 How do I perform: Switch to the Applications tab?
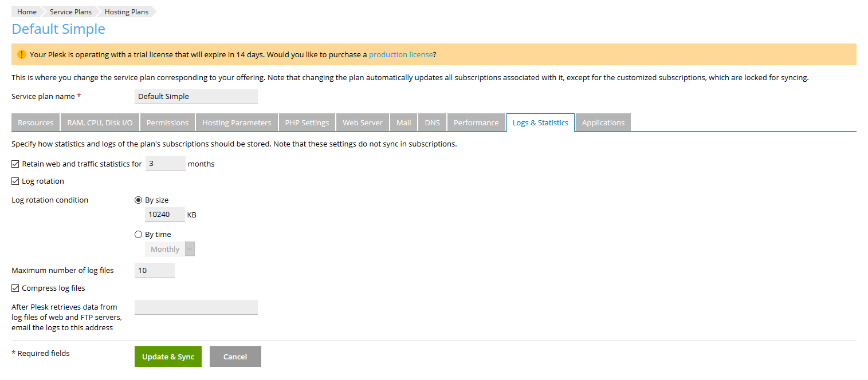click(603, 122)
